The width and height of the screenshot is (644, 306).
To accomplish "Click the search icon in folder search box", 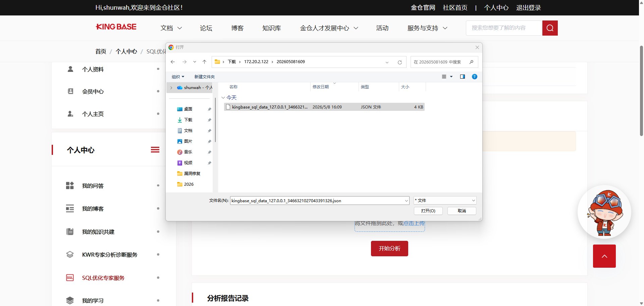I will tap(471, 62).
